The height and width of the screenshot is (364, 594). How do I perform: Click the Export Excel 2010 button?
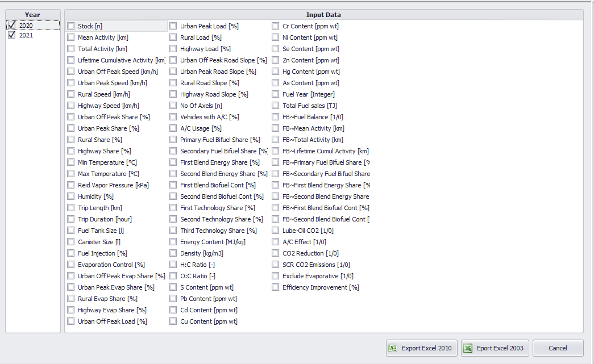coord(421,348)
